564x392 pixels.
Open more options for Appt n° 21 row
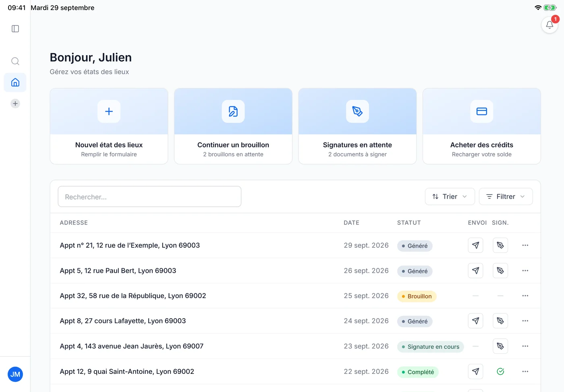(x=525, y=245)
